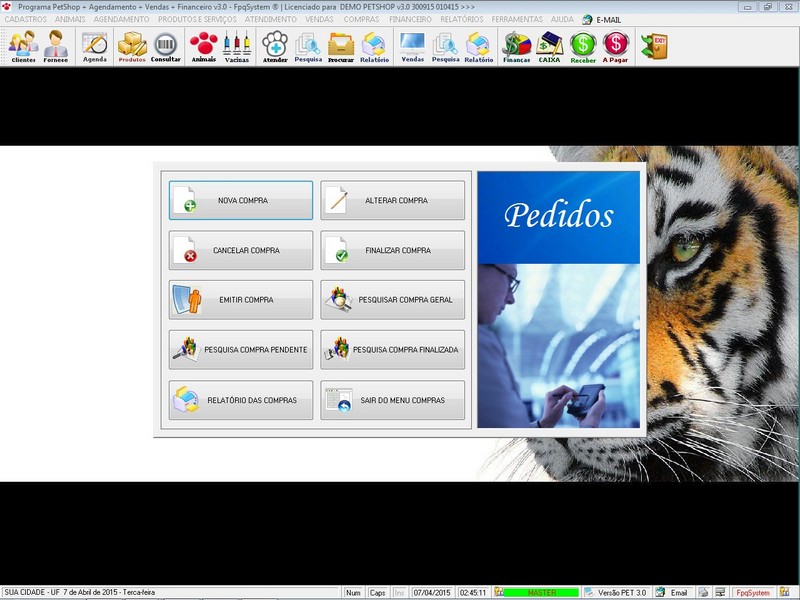Open the ANIMAIS menu

70,19
